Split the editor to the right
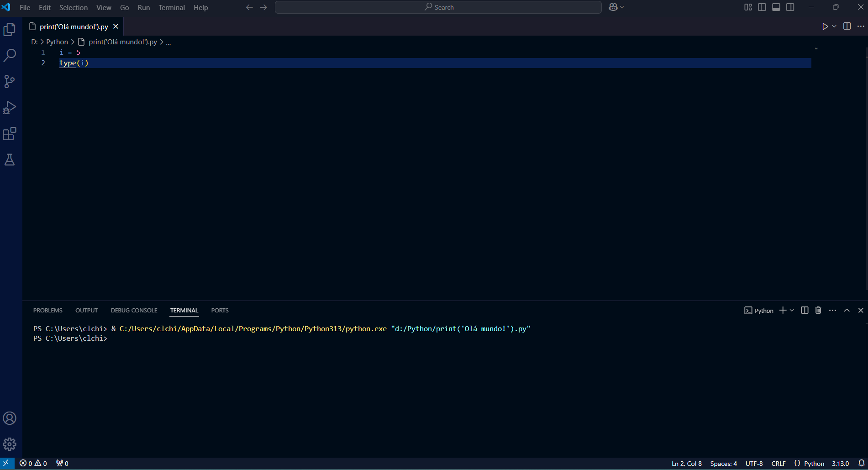 point(847,26)
